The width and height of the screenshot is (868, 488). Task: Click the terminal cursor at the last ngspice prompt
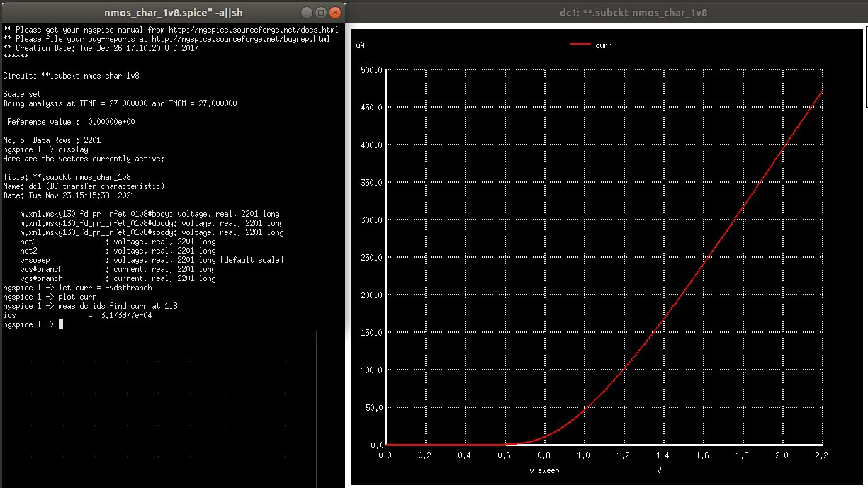[x=61, y=324]
